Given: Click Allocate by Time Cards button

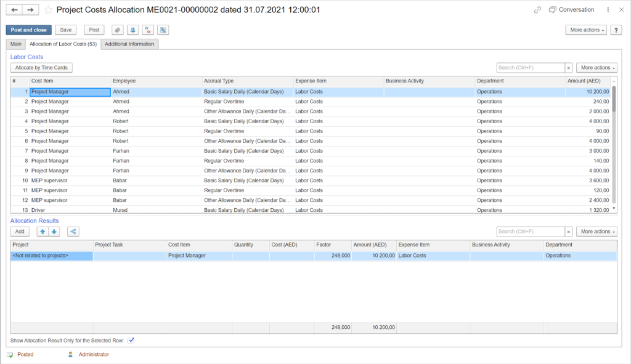Looking at the screenshot, I should (41, 68).
